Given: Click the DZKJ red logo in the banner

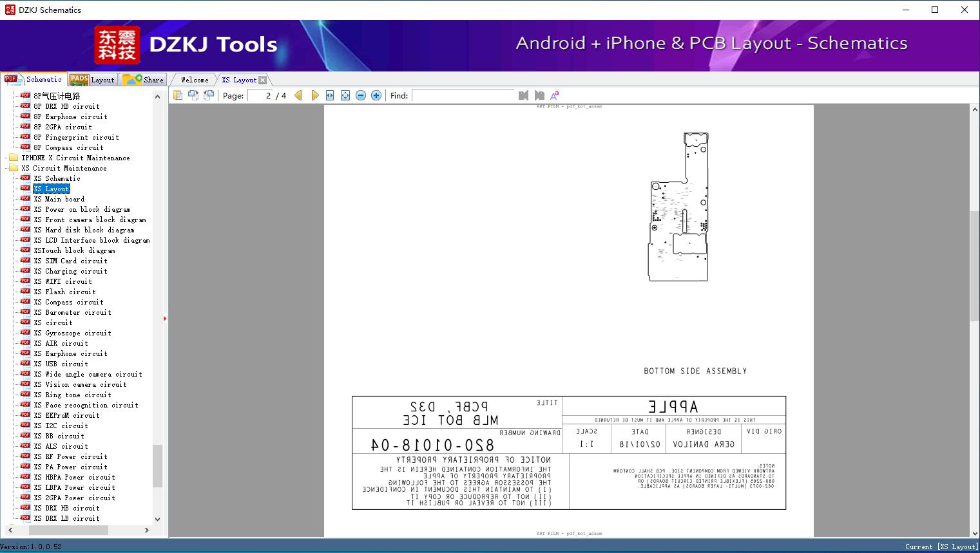Looking at the screenshot, I should pos(117,45).
